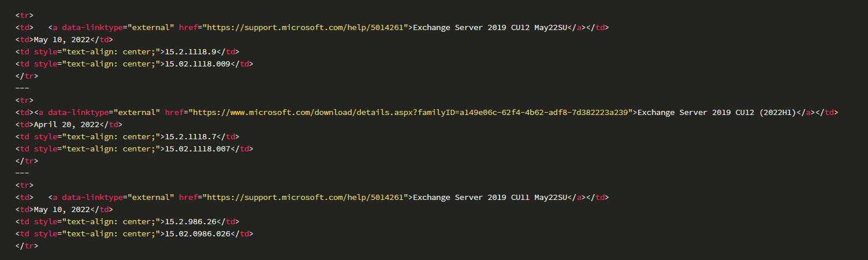Screen dimensions: 868x260
Task: Click the build string 15.02.0986.026
Action: (198, 233)
